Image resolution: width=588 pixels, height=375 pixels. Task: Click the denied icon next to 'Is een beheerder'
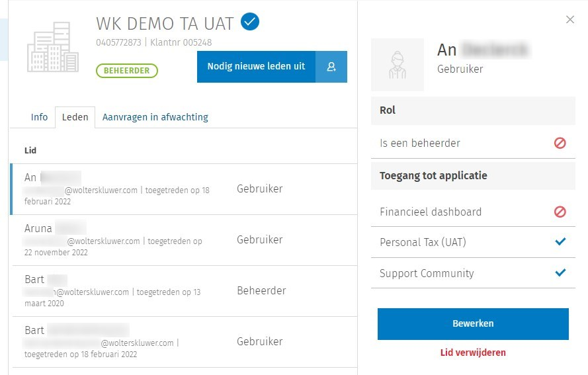pos(560,143)
